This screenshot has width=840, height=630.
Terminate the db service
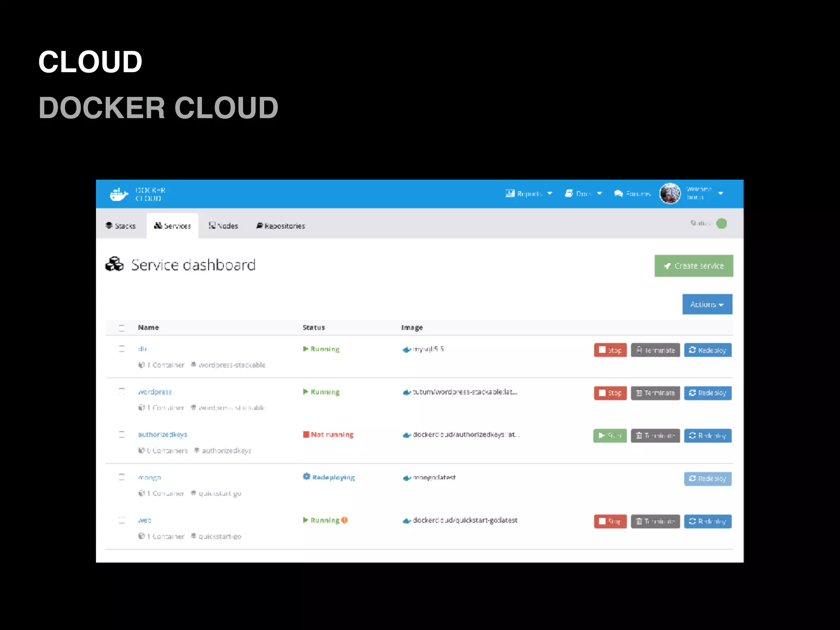(x=655, y=350)
